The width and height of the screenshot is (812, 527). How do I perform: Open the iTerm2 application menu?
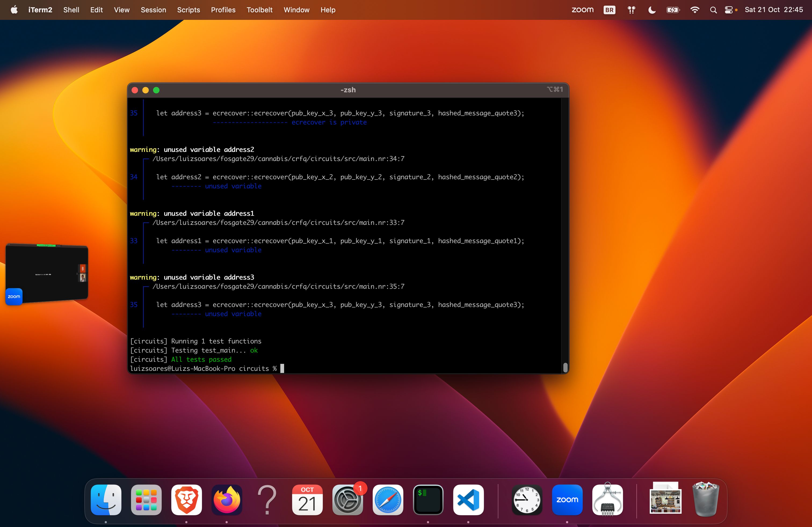[40, 10]
